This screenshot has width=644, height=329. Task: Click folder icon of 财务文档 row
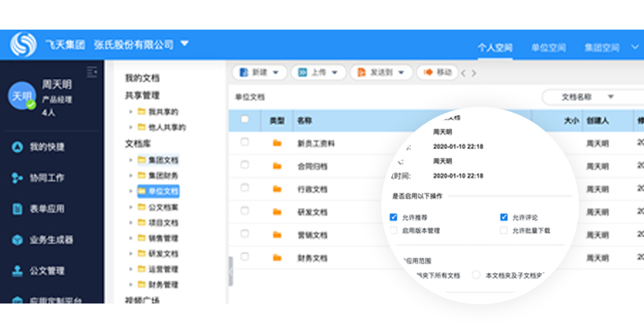point(278,258)
